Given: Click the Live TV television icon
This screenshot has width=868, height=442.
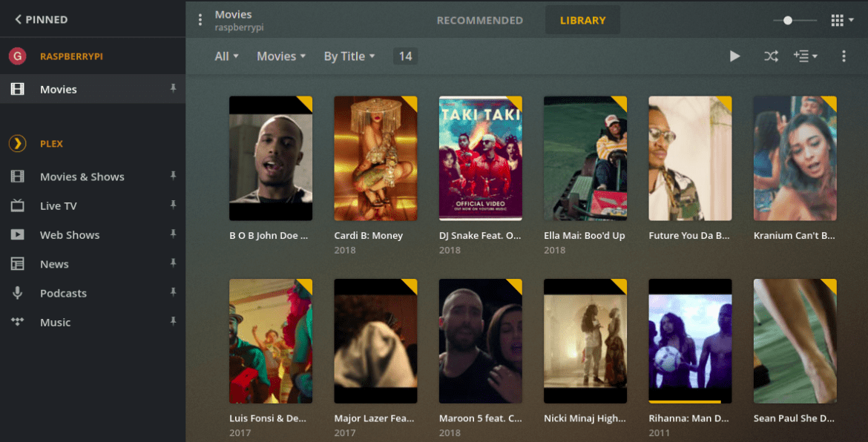Looking at the screenshot, I should click(18, 205).
